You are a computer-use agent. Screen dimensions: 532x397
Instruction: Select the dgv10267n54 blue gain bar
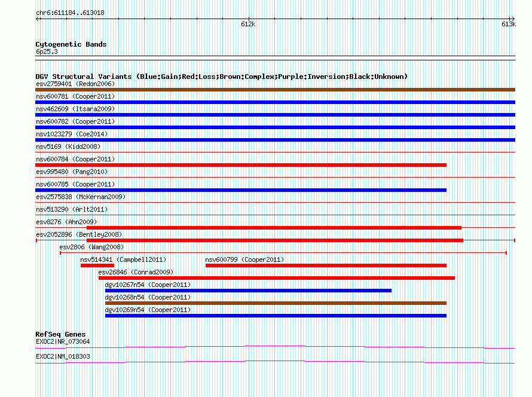248,291
